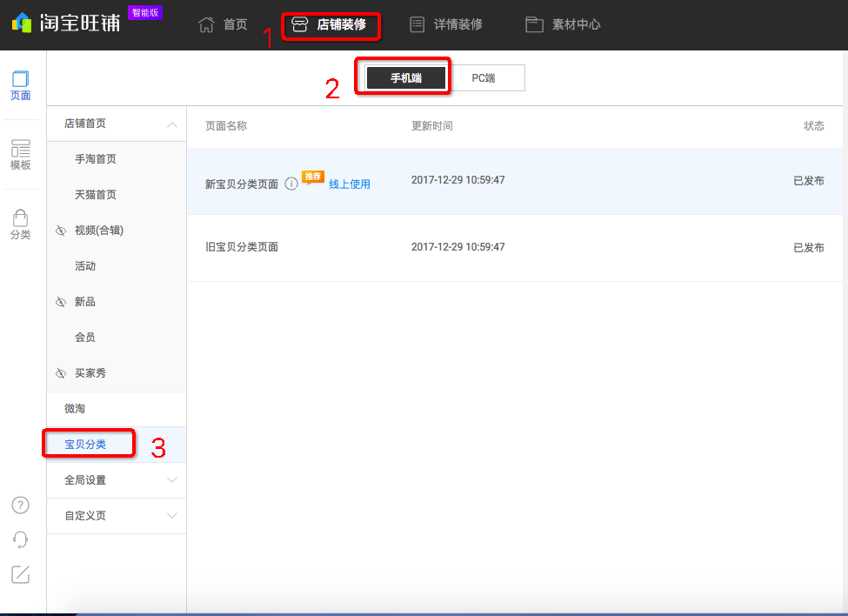This screenshot has height=616, width=848.
Task: Click the 淘宝旺铺 logo icon
Action: [22, 23]
